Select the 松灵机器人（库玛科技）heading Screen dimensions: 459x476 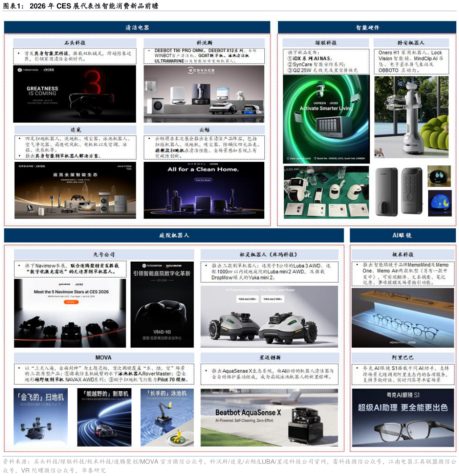[x=269, y=254]
